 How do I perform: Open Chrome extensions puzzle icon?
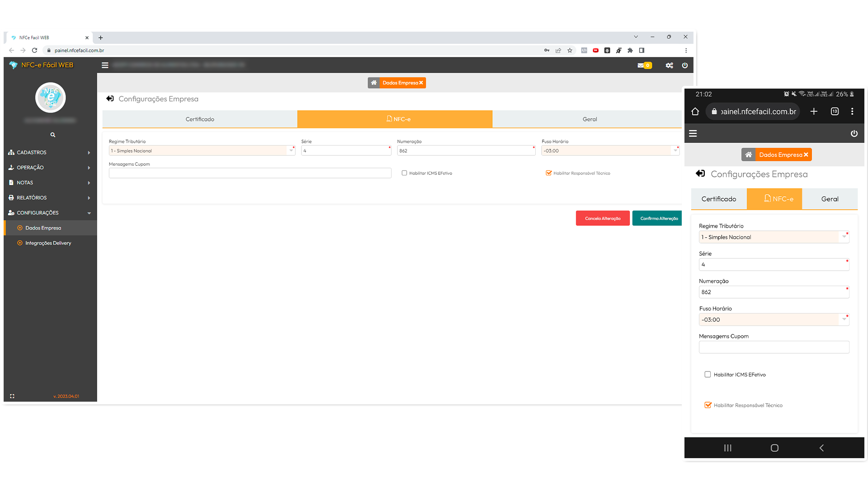tap(630, 51)
